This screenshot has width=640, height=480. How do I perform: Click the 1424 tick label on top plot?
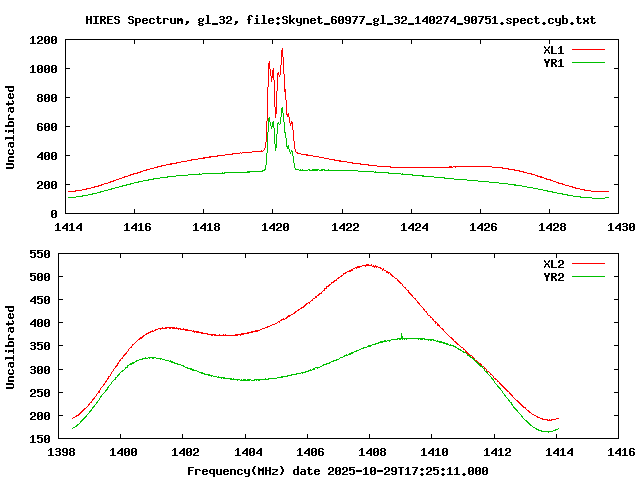pos(414,227)
